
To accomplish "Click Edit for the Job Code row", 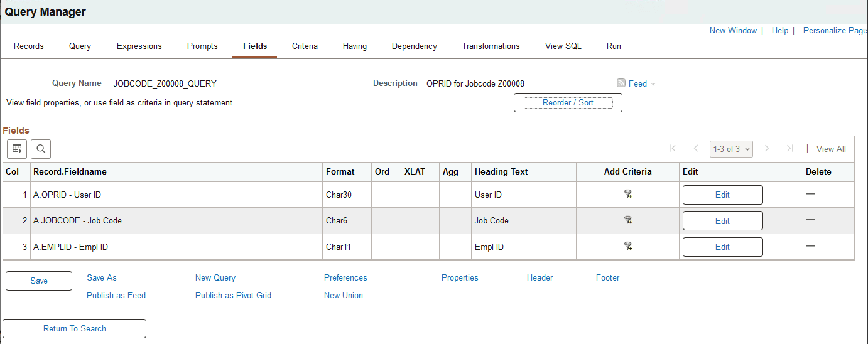I will point(723,221).
